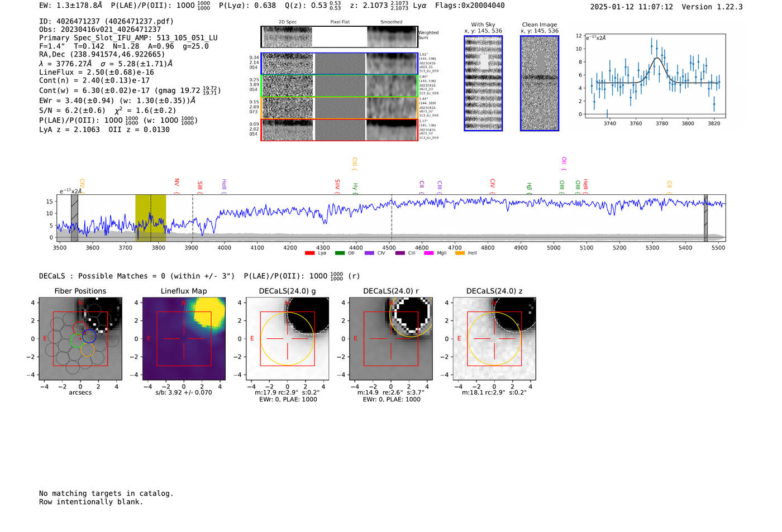Click the 'S/N = 6.2(±0.6)' line
Image resolution: width=782 pixels, height=532 pixels.
pyautogui.click(x=108, y=111)
